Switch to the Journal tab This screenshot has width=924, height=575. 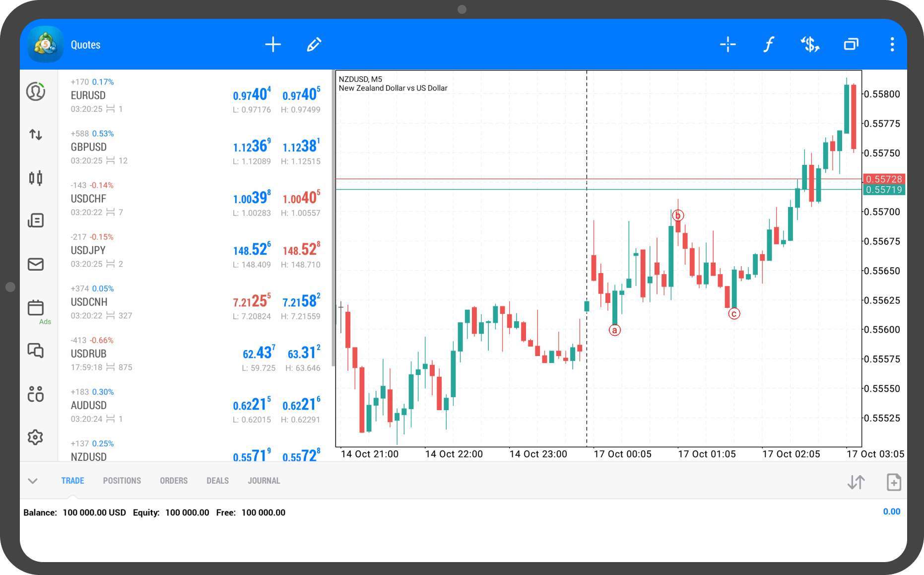click(x=264, y=481)
